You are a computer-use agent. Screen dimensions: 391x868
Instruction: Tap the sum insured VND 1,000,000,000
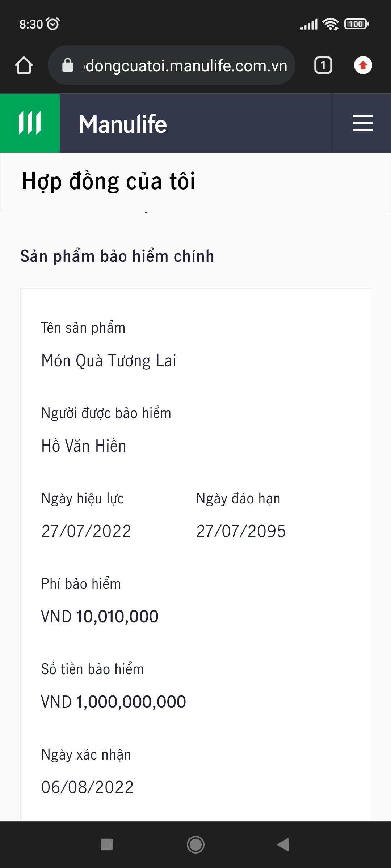113,702
